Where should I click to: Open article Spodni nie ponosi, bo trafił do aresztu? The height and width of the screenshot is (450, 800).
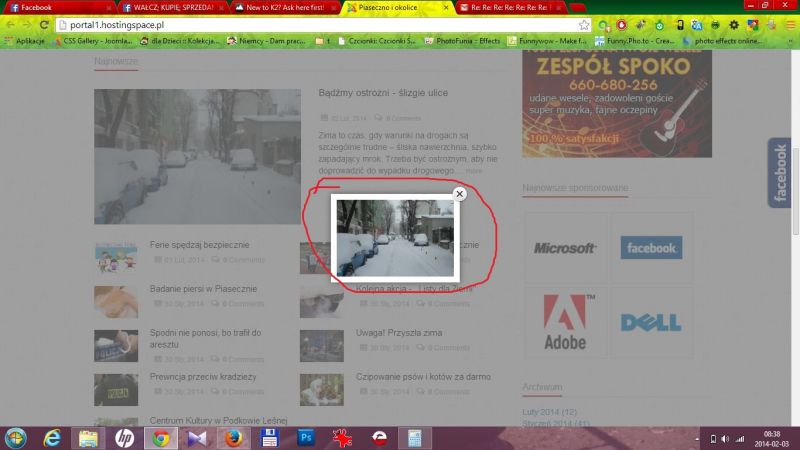pos(206,338)
